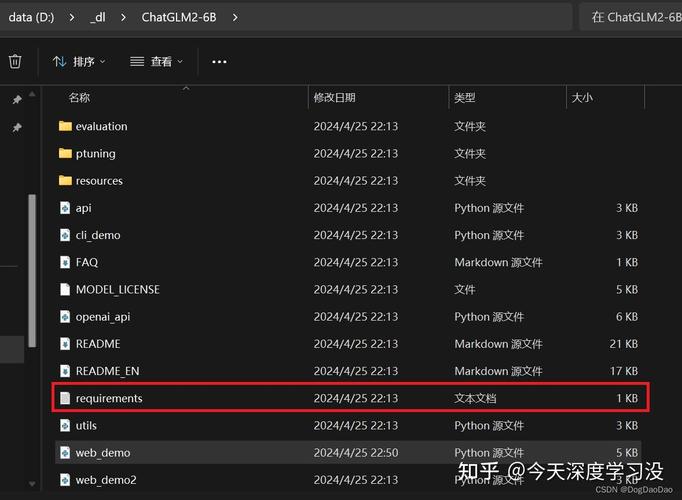This screenshot has width=682, height=500.
Task: Select the FAQ file name
Action: [x=87, y=262]
